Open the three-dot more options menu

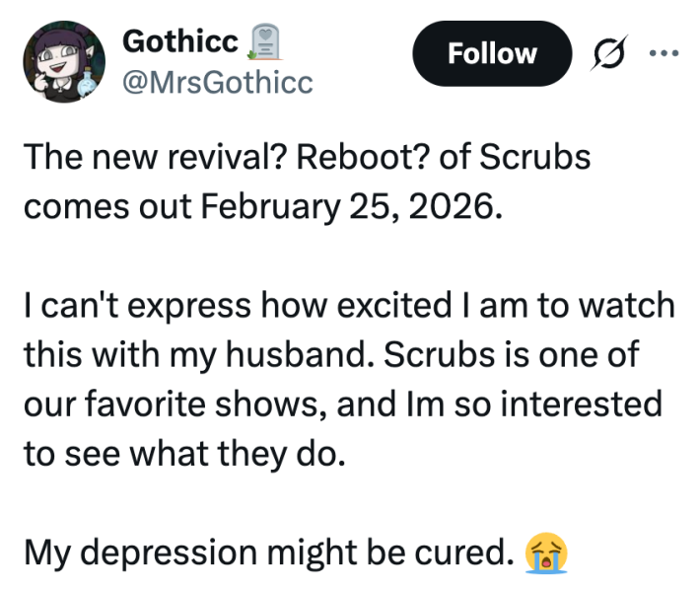point(661,54)
